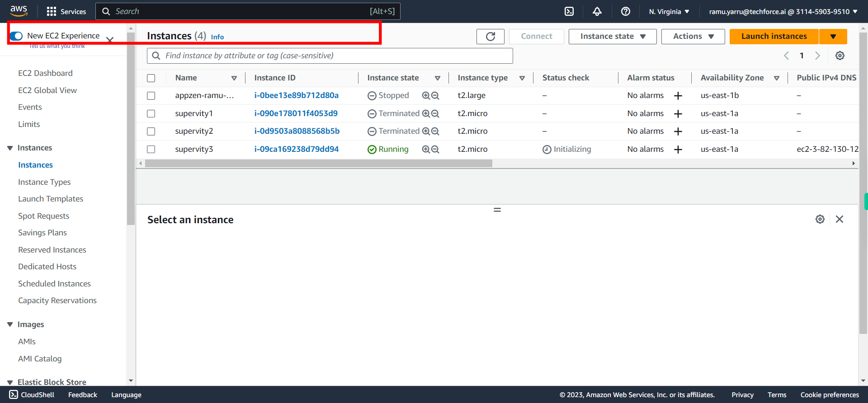Click horizontal scrollbar of instances table
This screenshot has height=403, width=868.
pos(319,164)
